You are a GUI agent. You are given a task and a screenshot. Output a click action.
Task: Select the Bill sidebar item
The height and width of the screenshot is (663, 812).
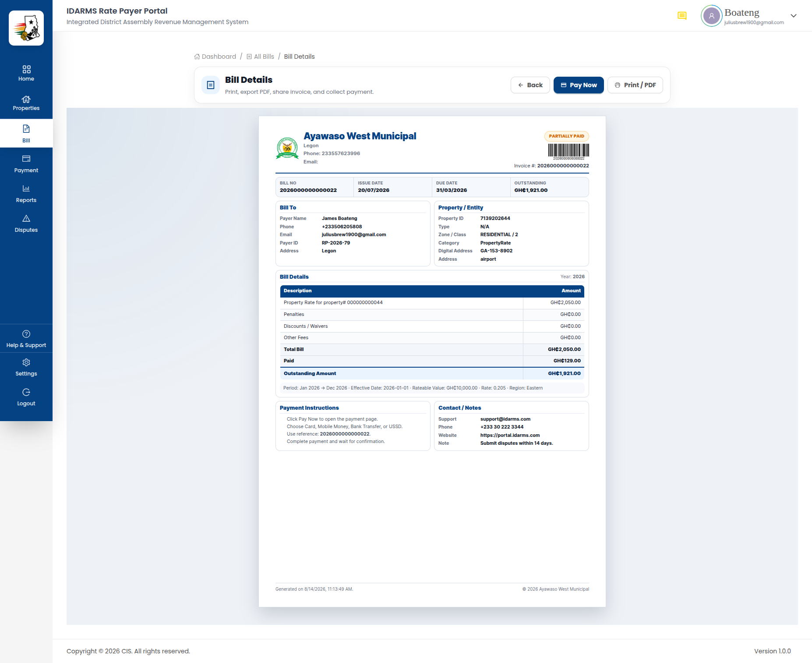click(26, 133)
